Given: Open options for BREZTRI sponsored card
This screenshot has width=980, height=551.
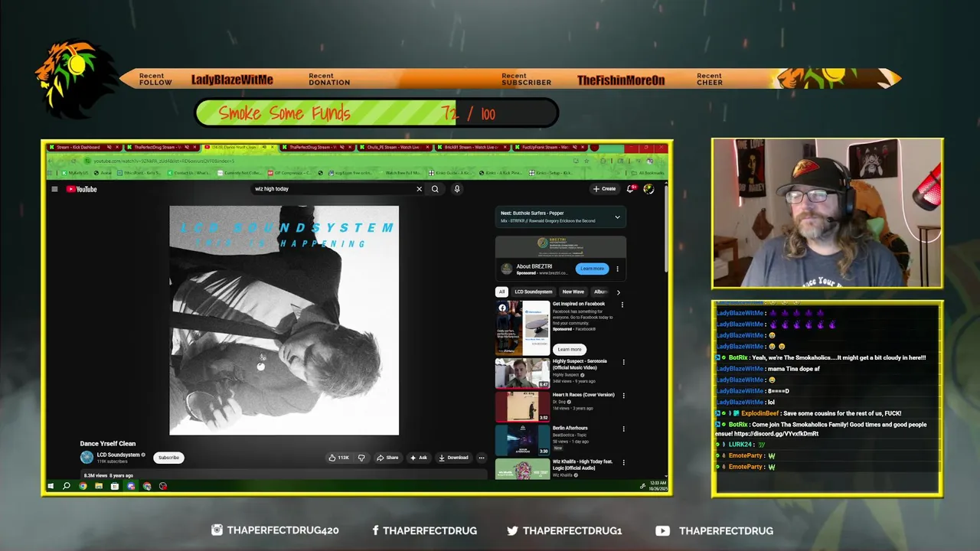Looking at the screenshot, I should [617, 269].
